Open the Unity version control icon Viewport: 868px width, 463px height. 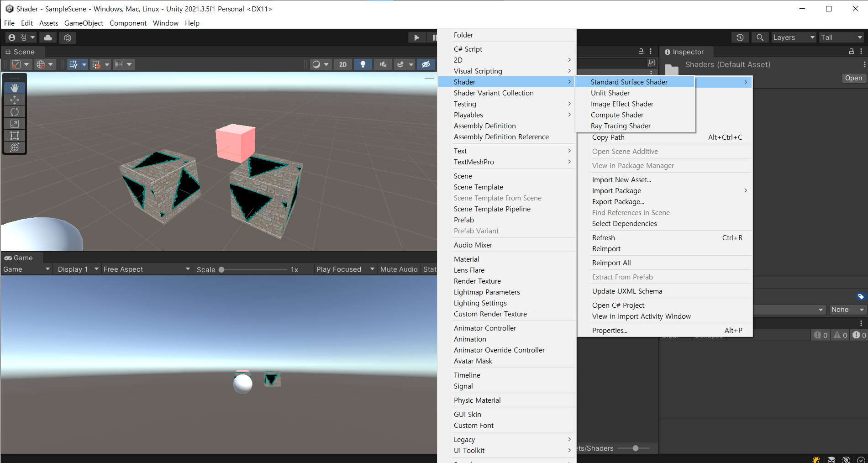[68, 37]
